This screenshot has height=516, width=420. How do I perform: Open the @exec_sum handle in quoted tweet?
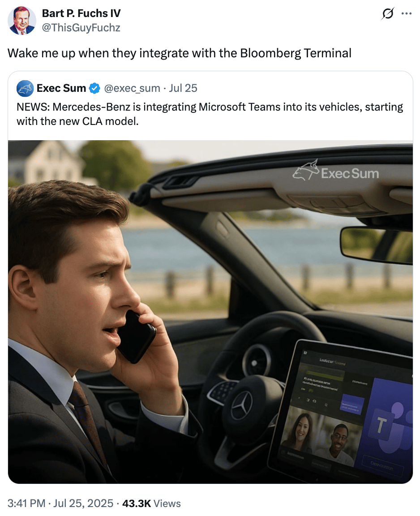pyautogui.click(x=132, y=88)
